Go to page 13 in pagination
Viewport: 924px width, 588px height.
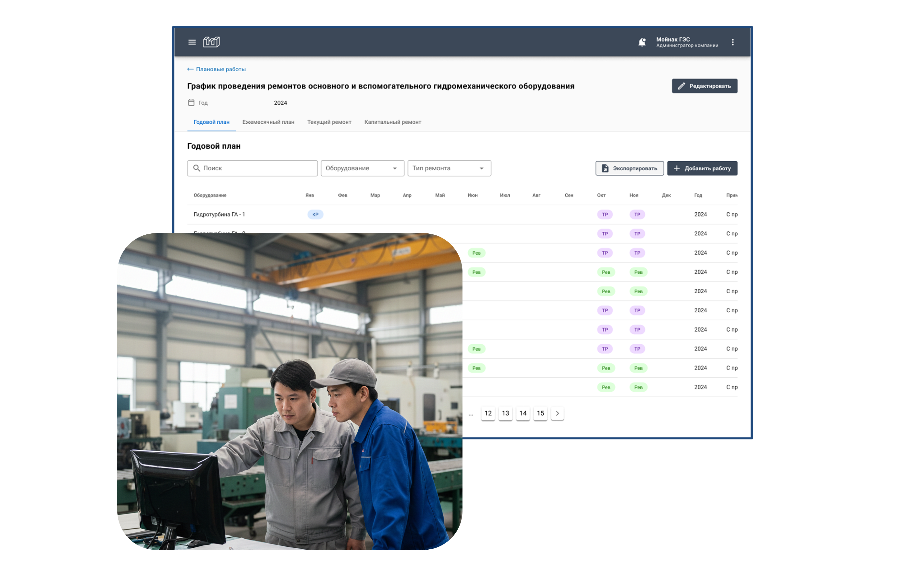point(505,413)
